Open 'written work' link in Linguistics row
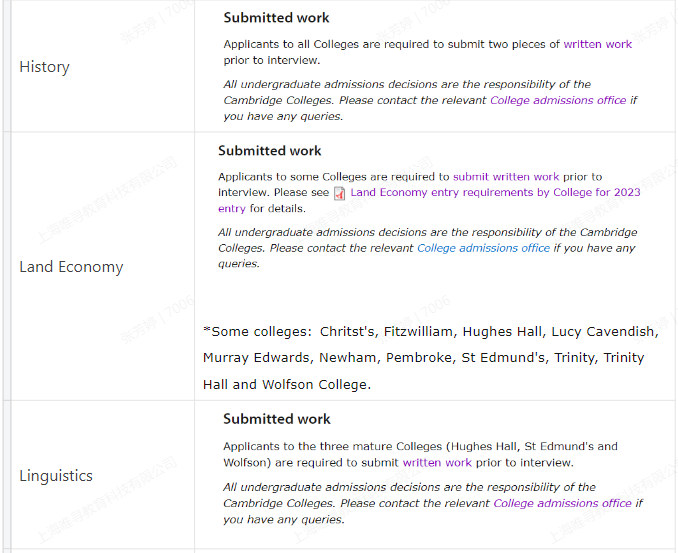The image size is (678, 553). (x=437, y=463)
